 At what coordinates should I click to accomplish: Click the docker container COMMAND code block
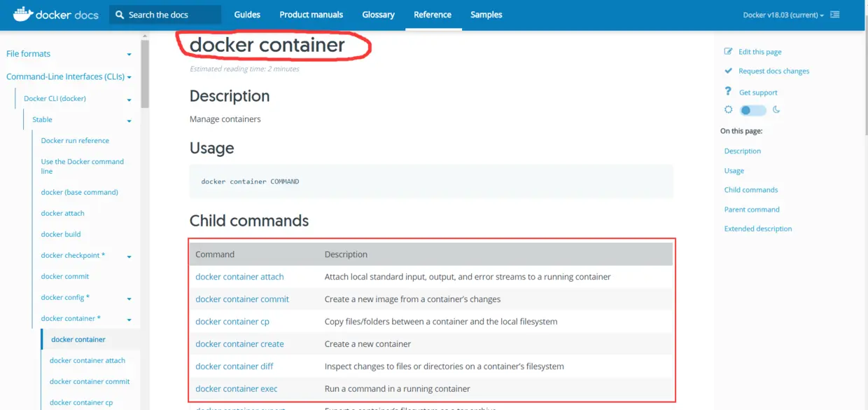[x=431, y=182]
